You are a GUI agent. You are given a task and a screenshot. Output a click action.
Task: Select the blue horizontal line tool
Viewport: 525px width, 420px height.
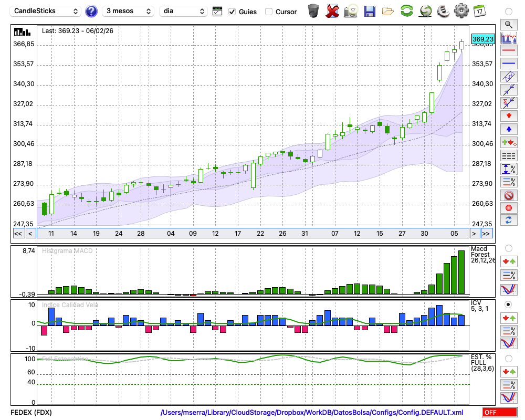pos(508,64)
